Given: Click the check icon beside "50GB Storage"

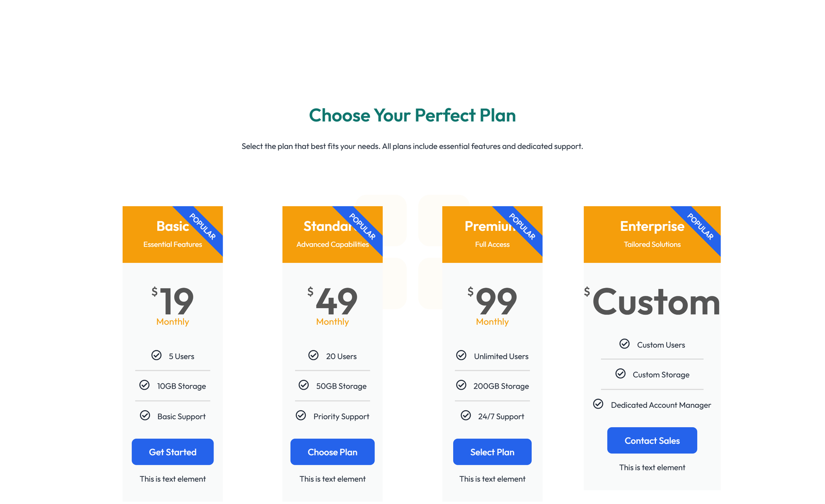Looking at the screenshot, I should pyautogui.click(x=304, y=385).
